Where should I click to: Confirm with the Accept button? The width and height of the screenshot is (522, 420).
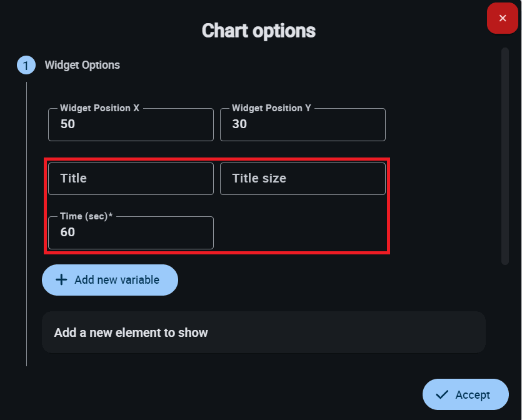465,394
